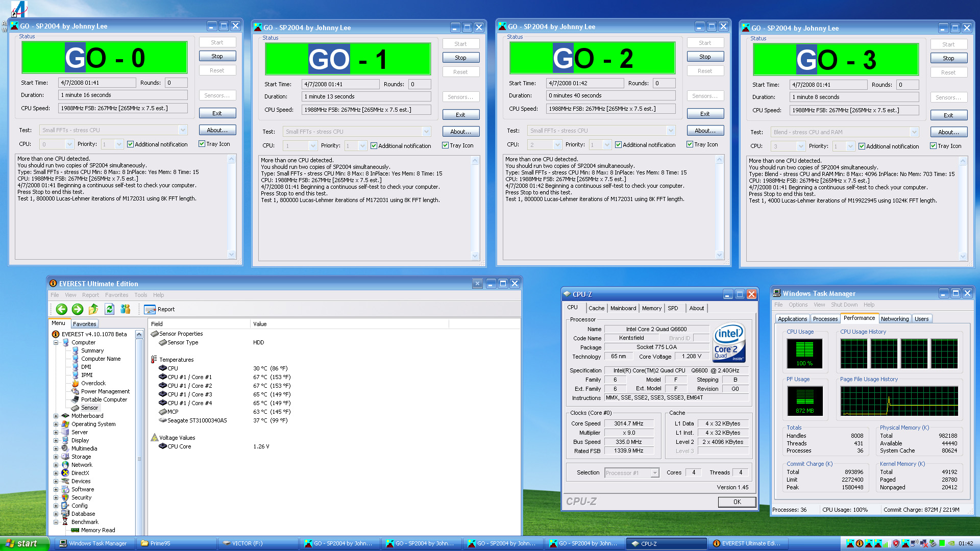Select Power Management in EVEREST tree
The height and width of the screenshot is (551, 980).
click(105, 391)
